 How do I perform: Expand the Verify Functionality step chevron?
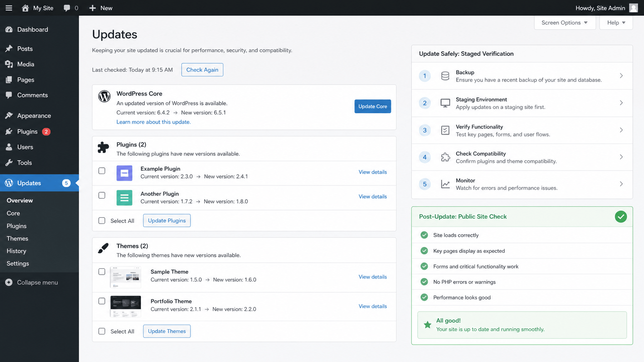[621, 130]
